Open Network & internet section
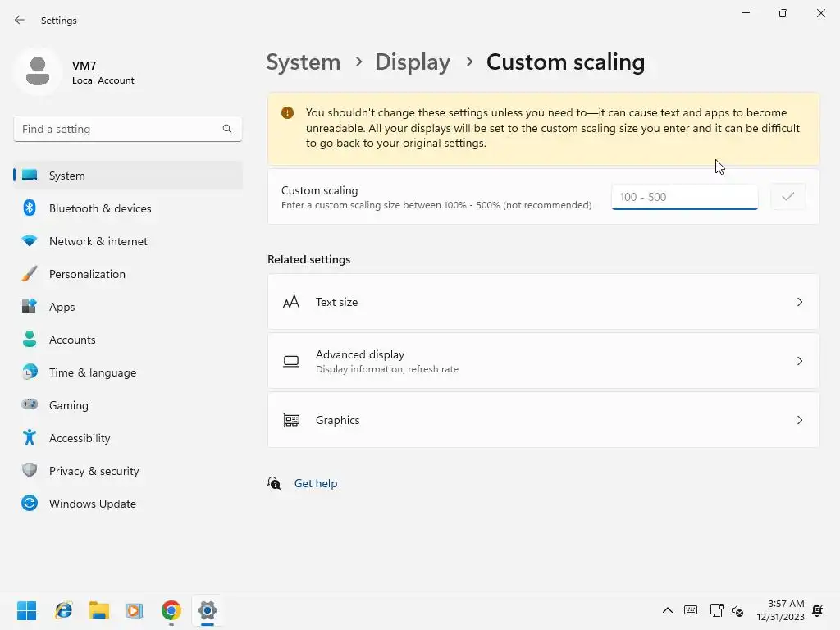840x630 pixels. tap(98, 241)
